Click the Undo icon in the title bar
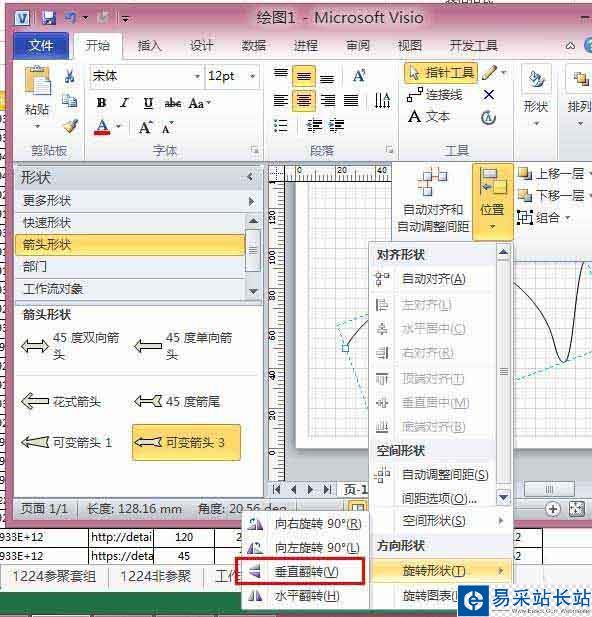This screenshot has height=617, width=592. coord(71,18)
